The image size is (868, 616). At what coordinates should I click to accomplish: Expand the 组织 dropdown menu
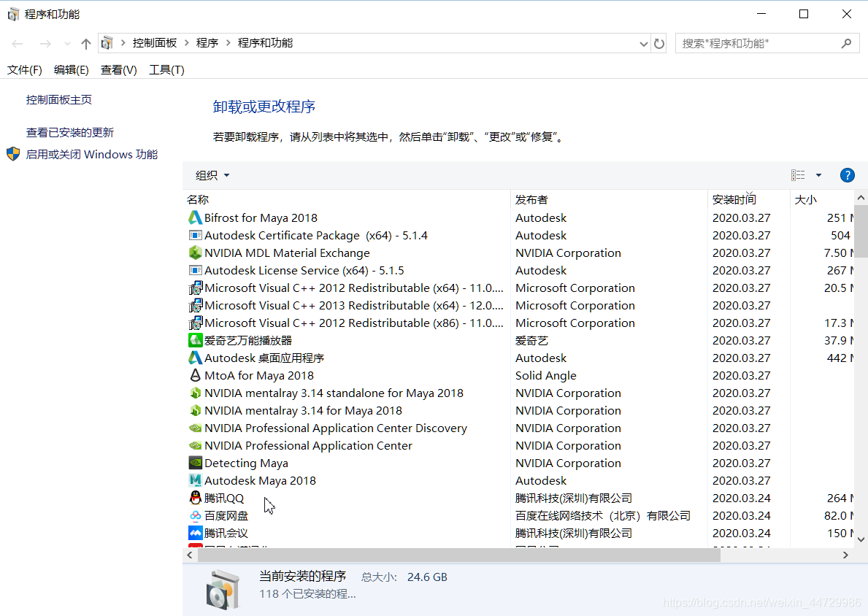coord(212,175)
